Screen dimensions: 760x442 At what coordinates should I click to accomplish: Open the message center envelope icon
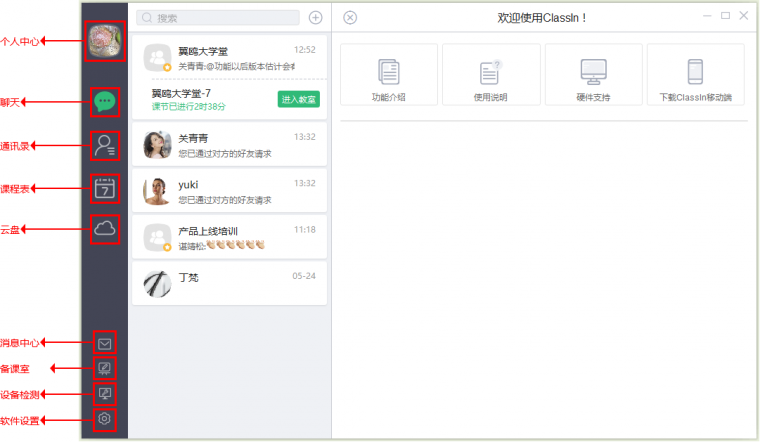[104, 343]
